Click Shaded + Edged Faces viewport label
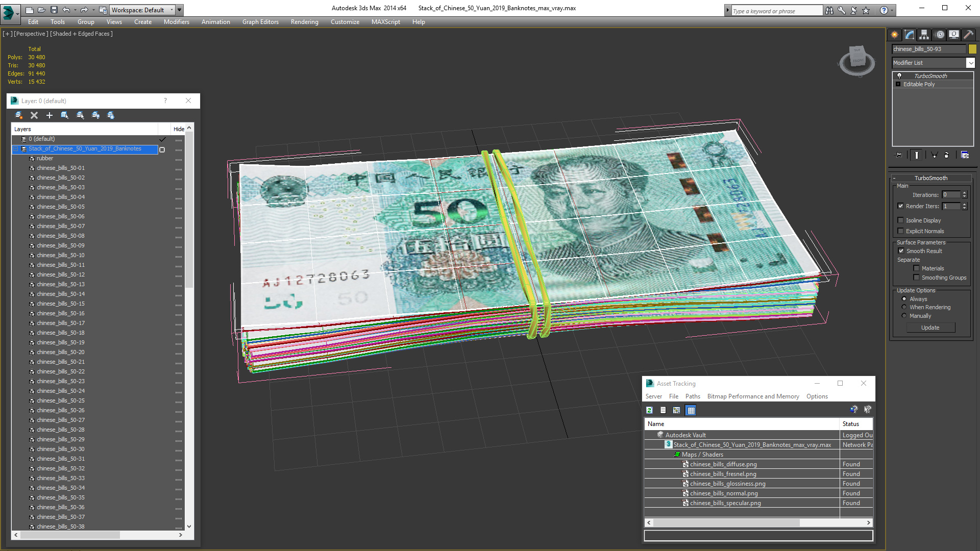 coord(81,34)
